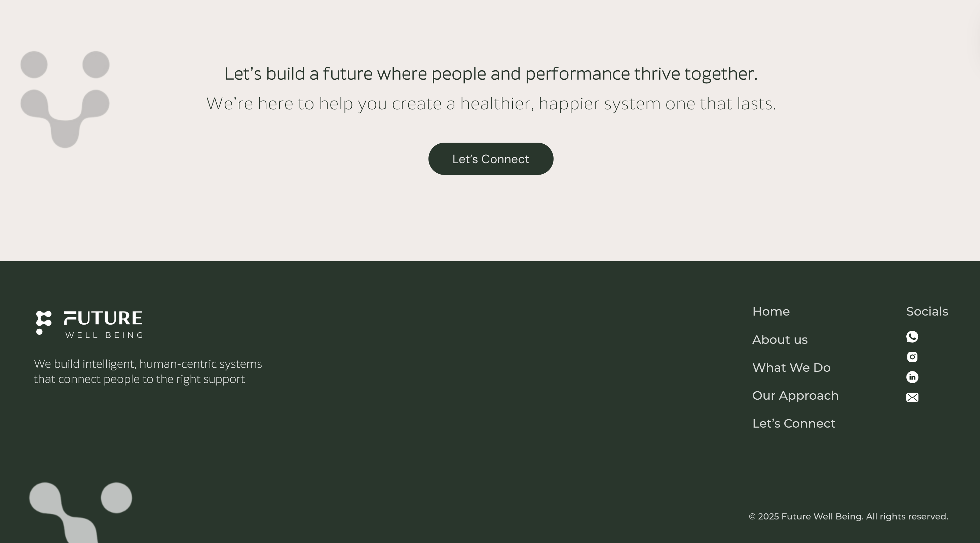Navigate to What We Do link
Screen dimensions: 980x543
click(x=791, y=368)
